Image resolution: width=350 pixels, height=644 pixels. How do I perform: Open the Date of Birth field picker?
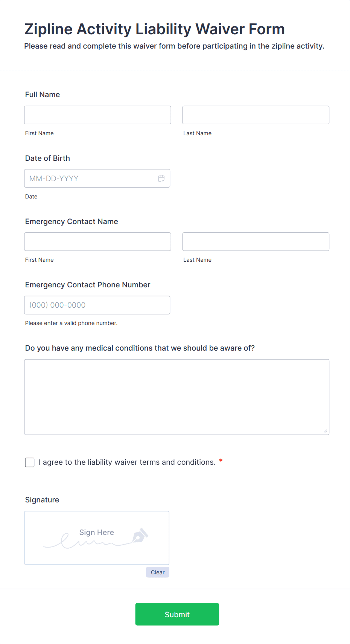coord(161,178)
